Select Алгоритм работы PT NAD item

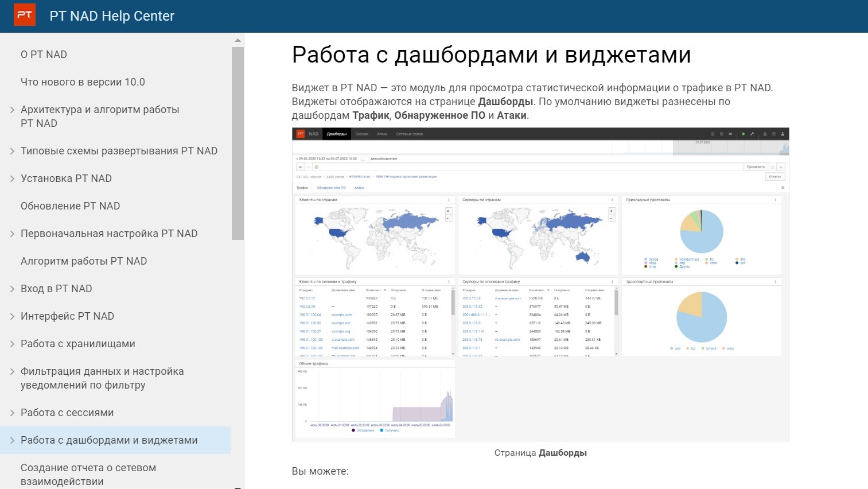[x=84, y=261]
